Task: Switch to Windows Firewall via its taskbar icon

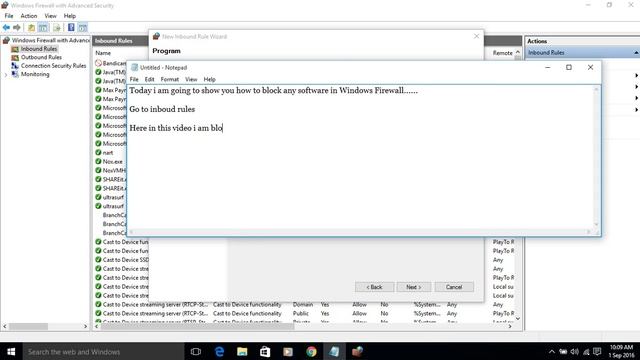Action: pyautogui.click(x=357, y=351)
